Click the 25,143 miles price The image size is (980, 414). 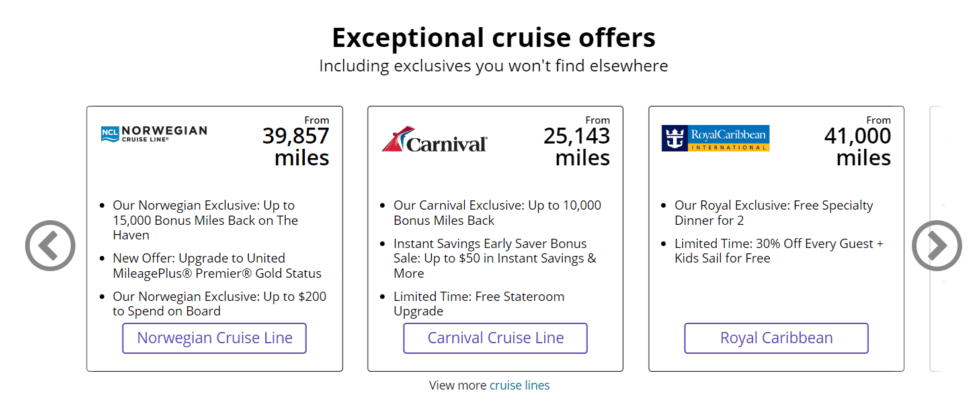point(577,146)
